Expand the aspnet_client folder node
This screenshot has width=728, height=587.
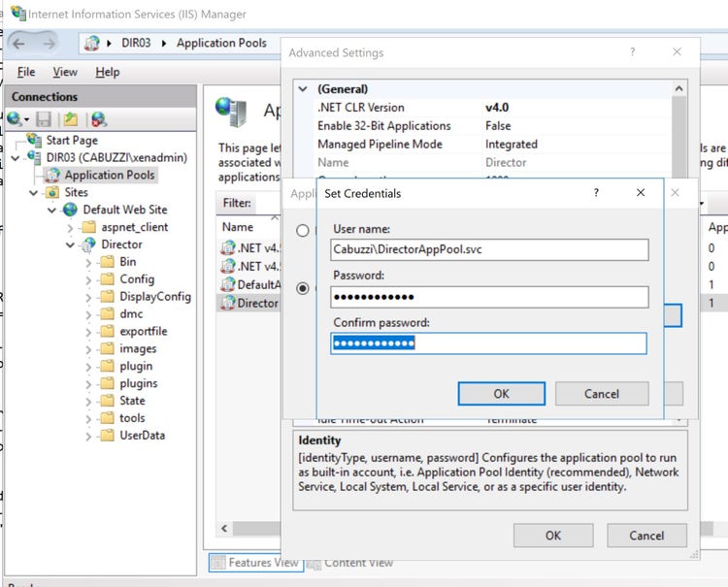tap(70, 228)
